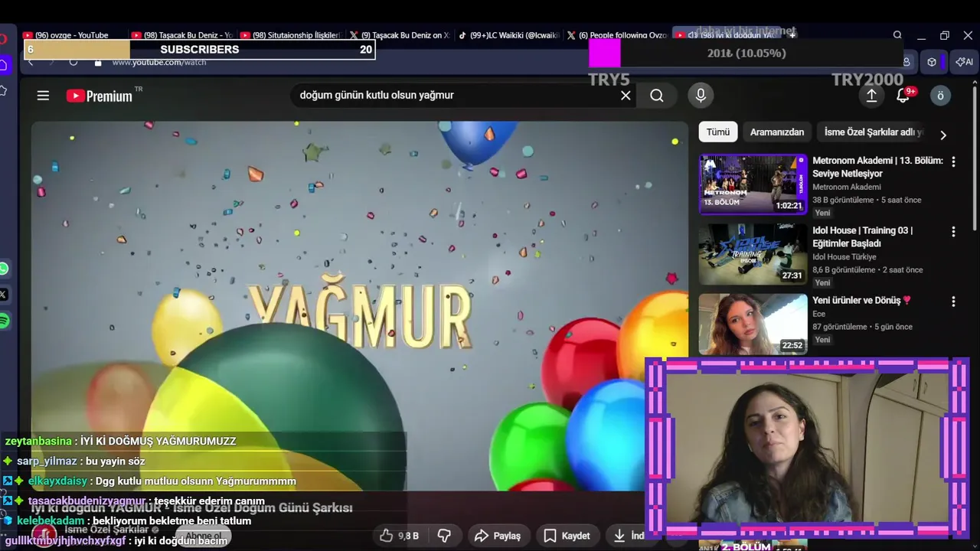Viewport: 980px width, 551px height.
Task: Clear the YouTube search box text
Action: click(x=626, y=96)
